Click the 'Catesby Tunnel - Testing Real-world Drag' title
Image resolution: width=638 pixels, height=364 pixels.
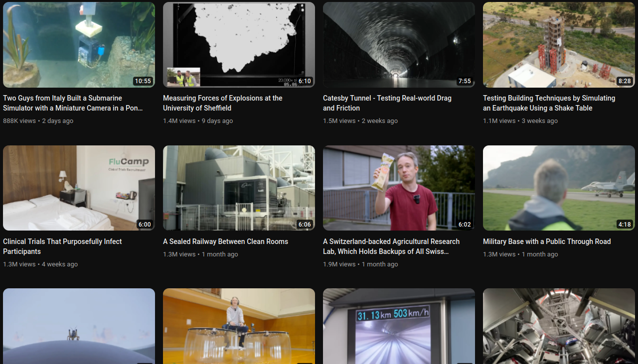tap(387, 103)
